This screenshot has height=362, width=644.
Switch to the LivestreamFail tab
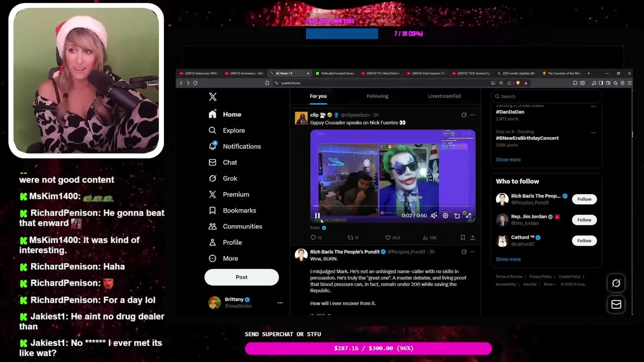444,96
